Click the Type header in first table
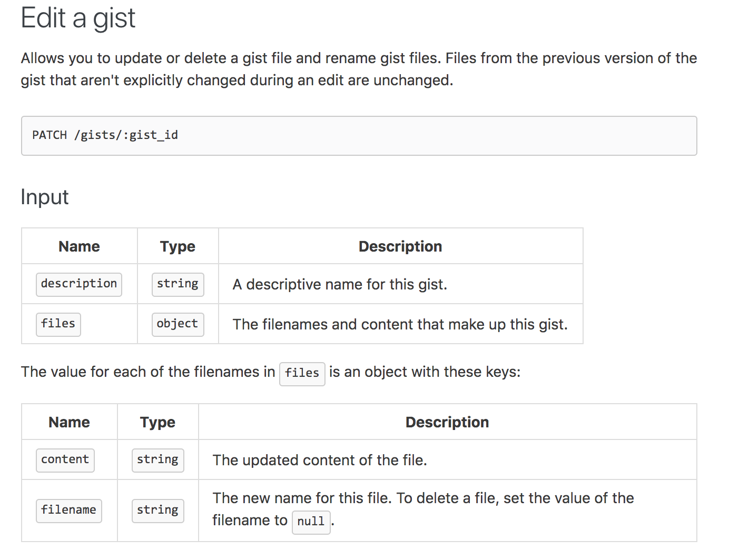Screen dimensions: 749x560 tap(178, 246)
